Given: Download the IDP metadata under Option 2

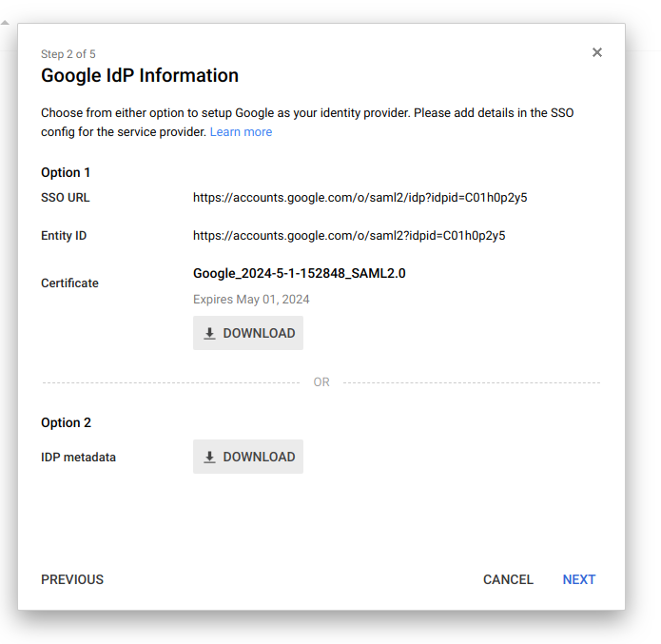Looking at the screenshot, I should click(248, 457).
